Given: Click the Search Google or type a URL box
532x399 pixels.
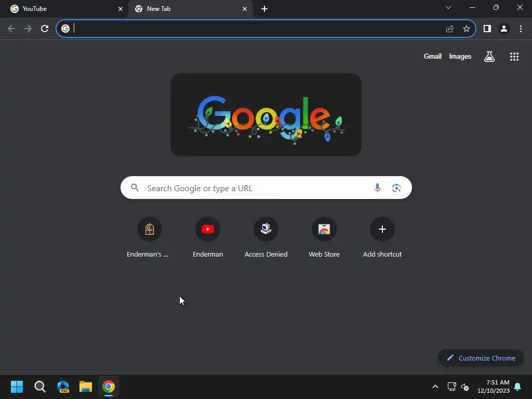Looking at the screenshot, I should [x=266, y=188].
